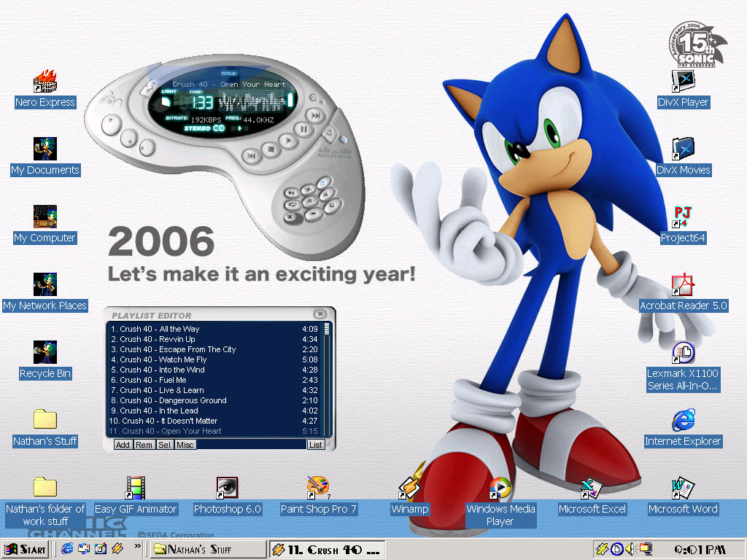Click the Rem button to remove a track
Screen dimensions: 747x560
(x=144, y=445)
